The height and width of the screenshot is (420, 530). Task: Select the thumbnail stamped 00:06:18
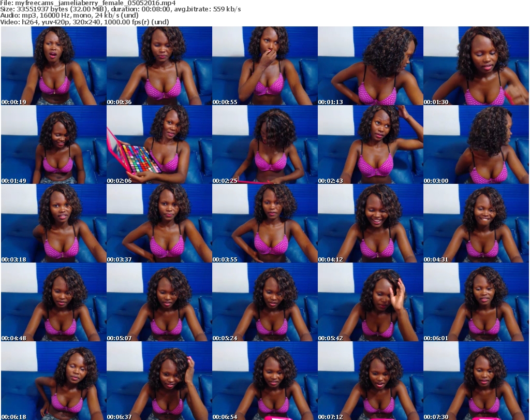(54, 381)
